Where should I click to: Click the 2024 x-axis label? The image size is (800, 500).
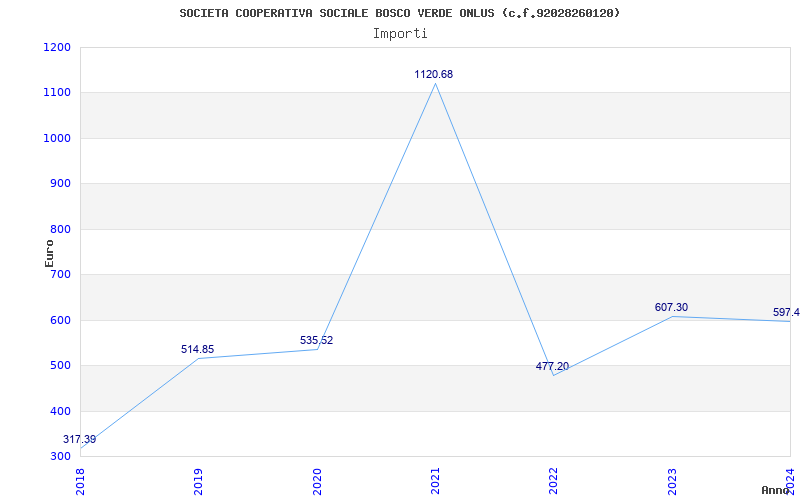tap(790, 481)
